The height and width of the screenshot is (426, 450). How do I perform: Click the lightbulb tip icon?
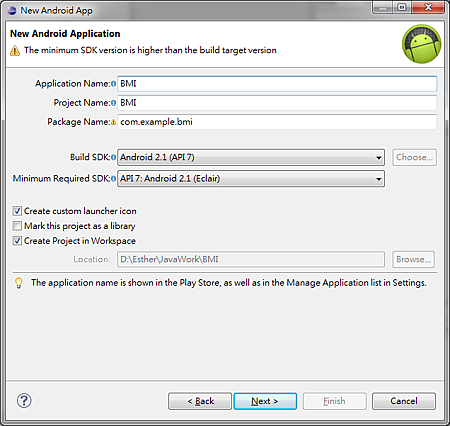[x=19, y=283]
